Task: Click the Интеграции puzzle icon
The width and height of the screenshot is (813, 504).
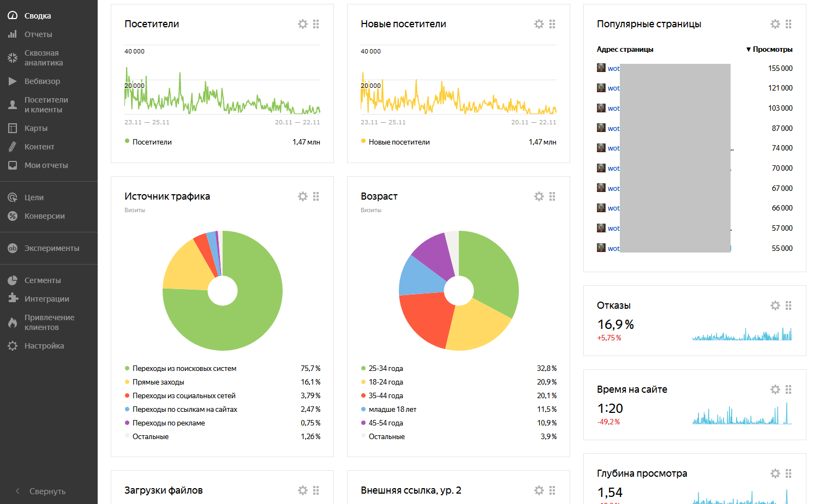Action: click(x=13, y=298)
